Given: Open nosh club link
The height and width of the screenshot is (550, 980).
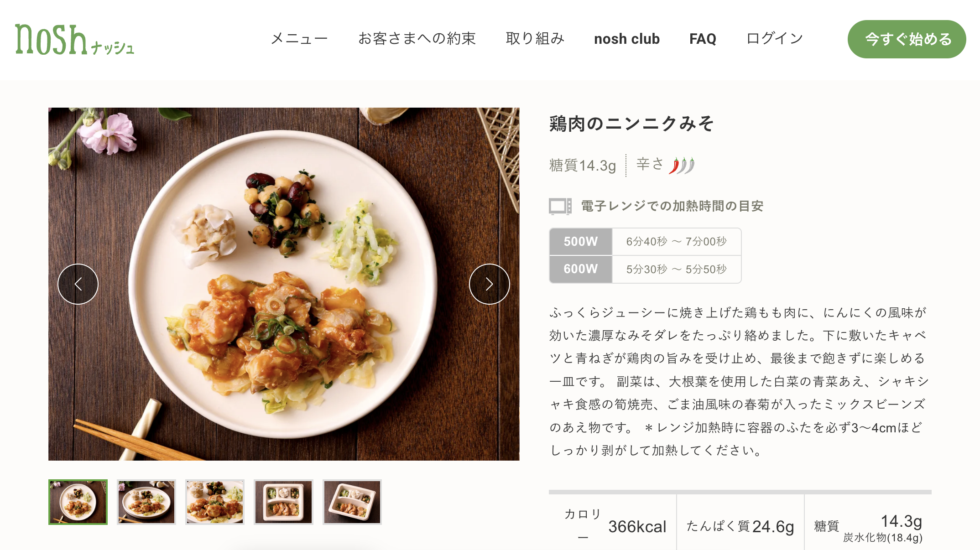Looking at the screenshot, I should [x=627, y=39].
